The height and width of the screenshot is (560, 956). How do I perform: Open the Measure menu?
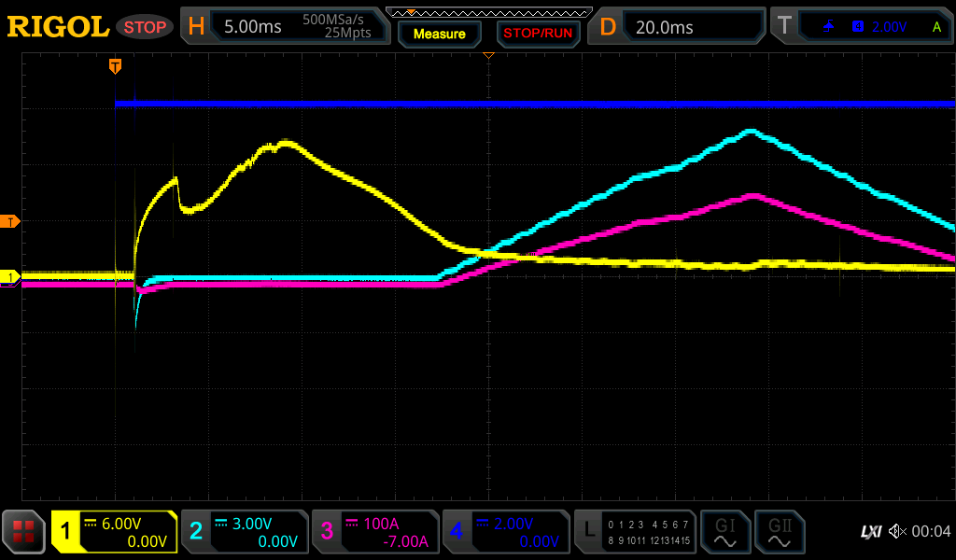(439, 34)
